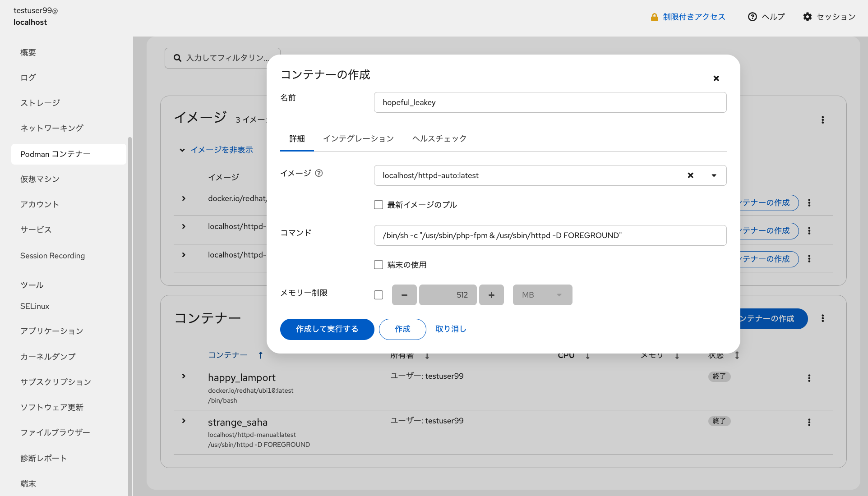Clear the selected image with X icon
The height and width of the screenshot is (496, 868).
coord(690,175)
